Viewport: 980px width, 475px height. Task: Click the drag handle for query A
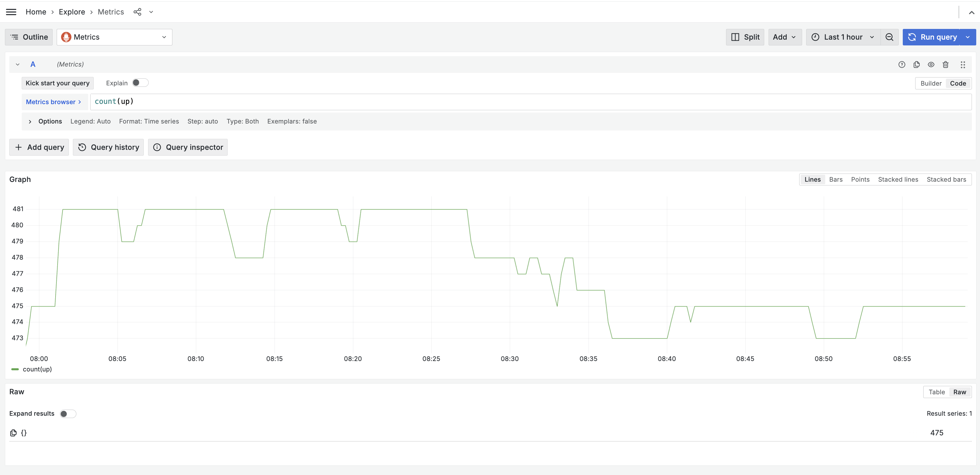pyautogui.click(x=963, y=64)
